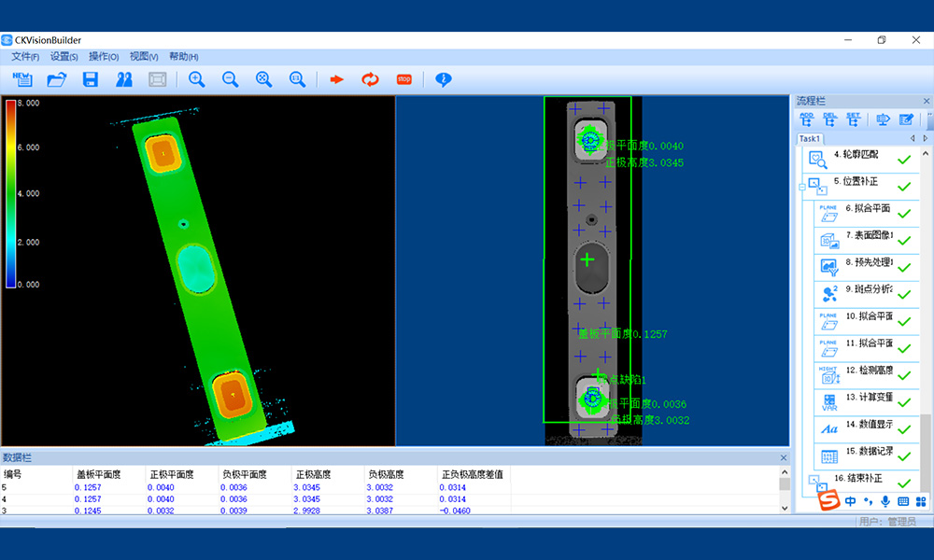Click flow list scrollbar up arrow
The width and height of the screenshot is (934, 560).
click(x=926, y=154)
